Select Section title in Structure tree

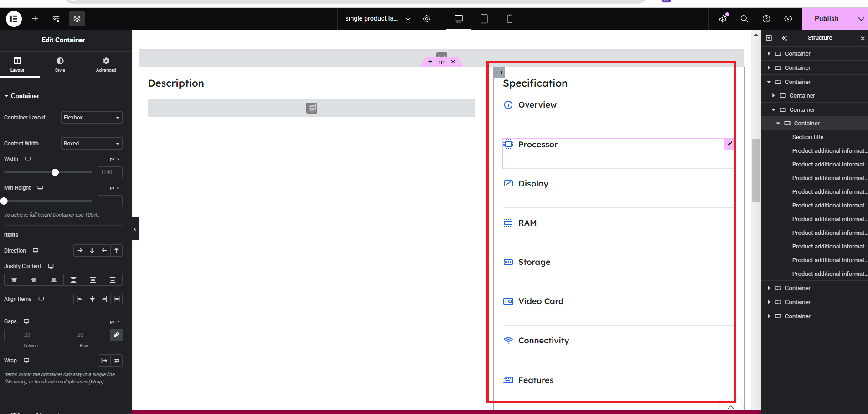(808, 137)
